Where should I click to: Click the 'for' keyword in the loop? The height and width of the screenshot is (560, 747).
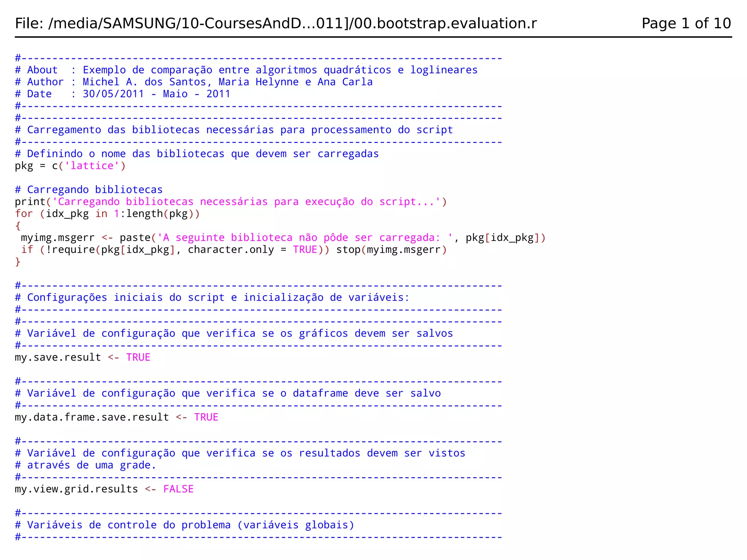point(24,214)
